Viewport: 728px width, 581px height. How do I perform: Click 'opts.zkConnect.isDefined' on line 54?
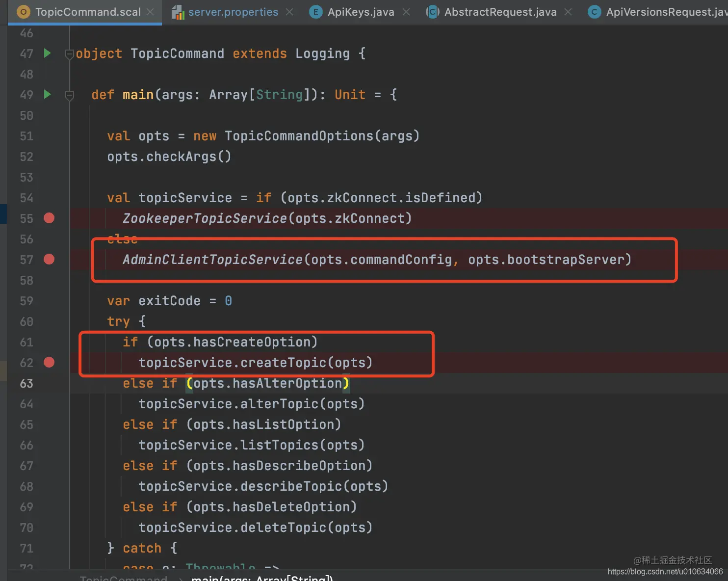coord(381,198)
